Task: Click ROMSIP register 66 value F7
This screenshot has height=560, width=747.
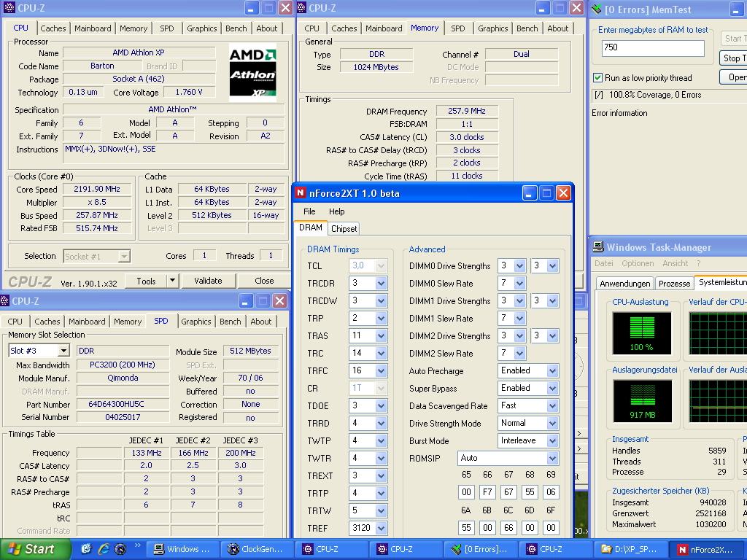Action: coord(487,492)
